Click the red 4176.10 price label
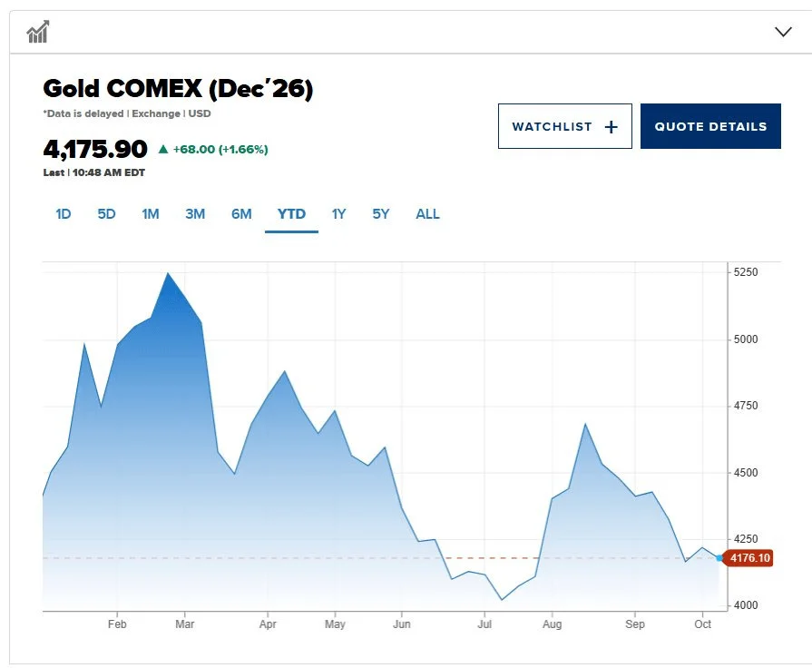The width and height of the screenshot is (812, 668). (x=749, y=558)
